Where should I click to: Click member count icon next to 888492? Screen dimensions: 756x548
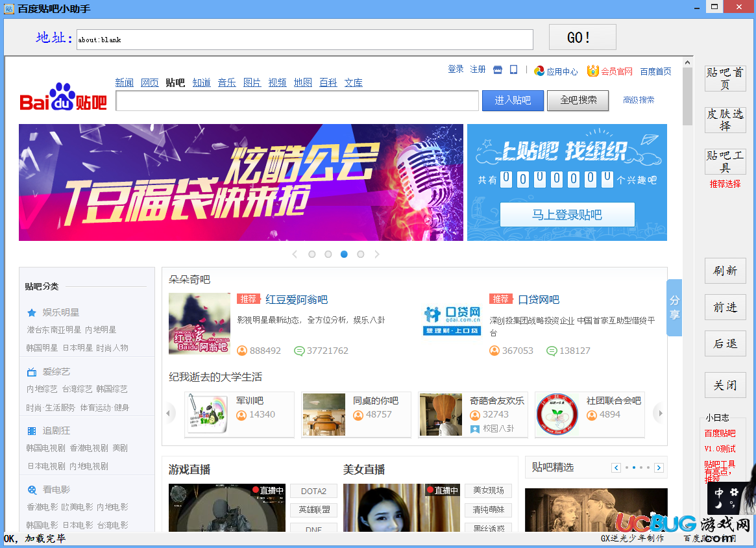242,351
